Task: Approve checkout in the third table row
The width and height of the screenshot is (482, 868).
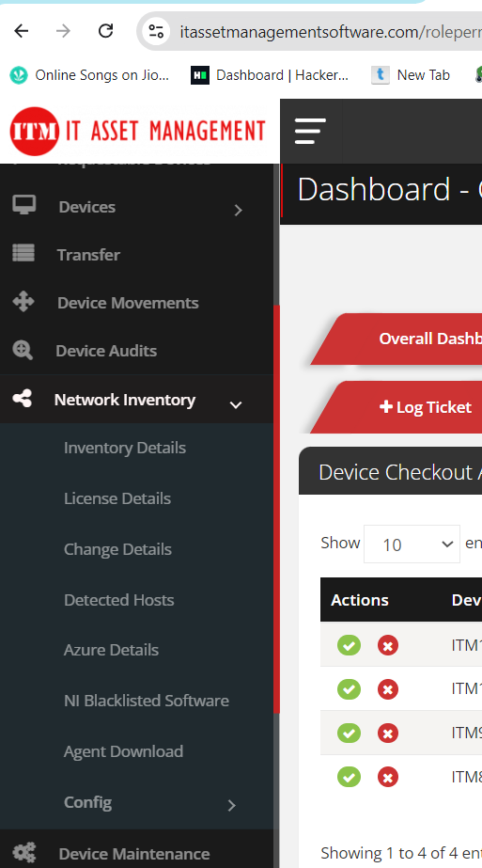Action: [x=349, y=733]
